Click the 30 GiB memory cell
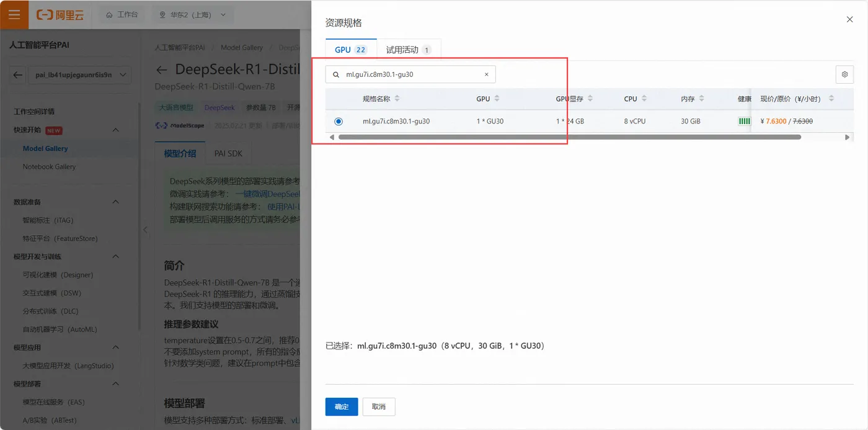The height and width of the screenshot is (430, 868). click(x=691, y=121)
